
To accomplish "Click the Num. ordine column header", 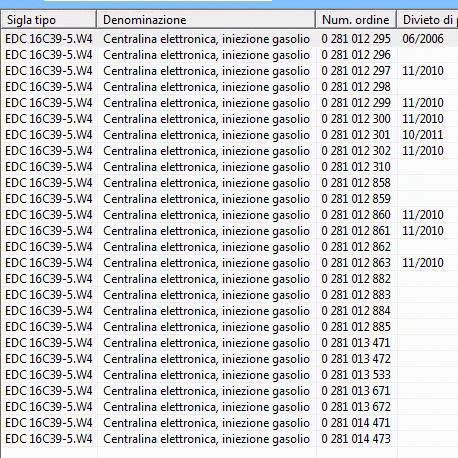I will coord(356,20).
